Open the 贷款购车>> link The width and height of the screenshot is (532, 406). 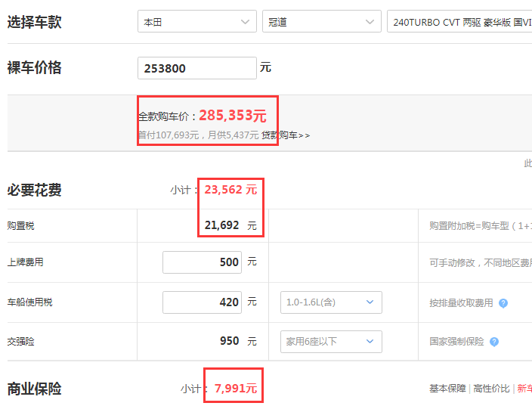(x=286, y=135)
